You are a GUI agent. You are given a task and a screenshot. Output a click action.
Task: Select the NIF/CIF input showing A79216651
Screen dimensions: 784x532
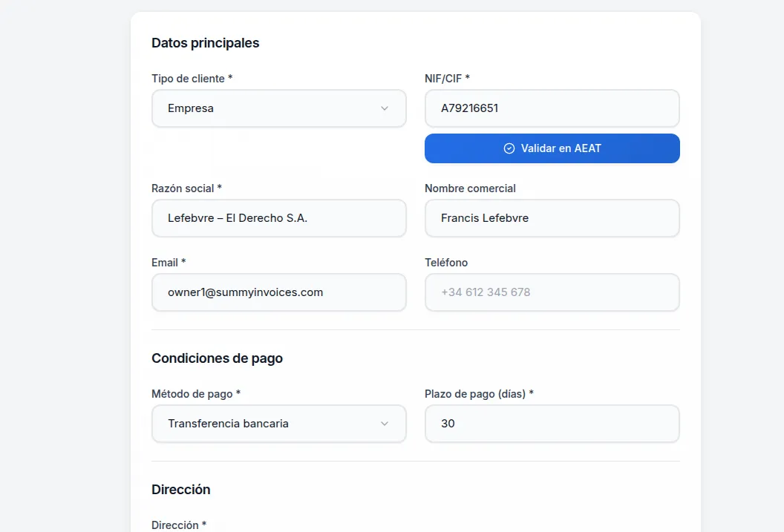pos(552,108)
